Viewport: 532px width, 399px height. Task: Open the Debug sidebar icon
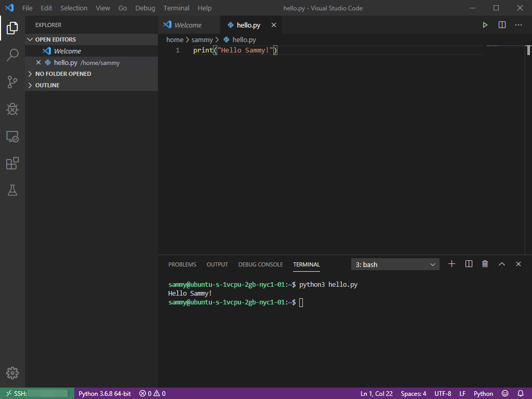point(12,109)
